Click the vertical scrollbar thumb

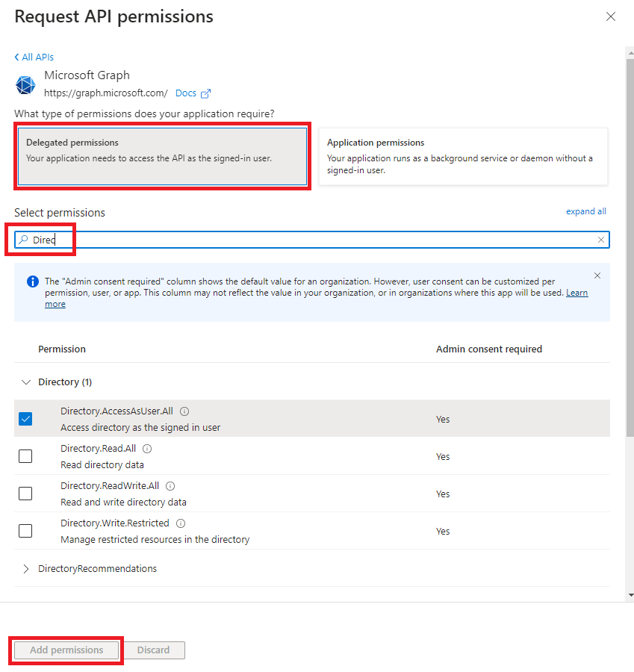click(630, 249)
